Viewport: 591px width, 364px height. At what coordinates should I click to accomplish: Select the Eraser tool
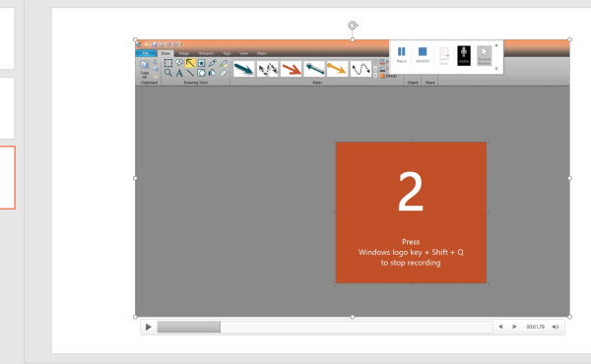(224, 73)
